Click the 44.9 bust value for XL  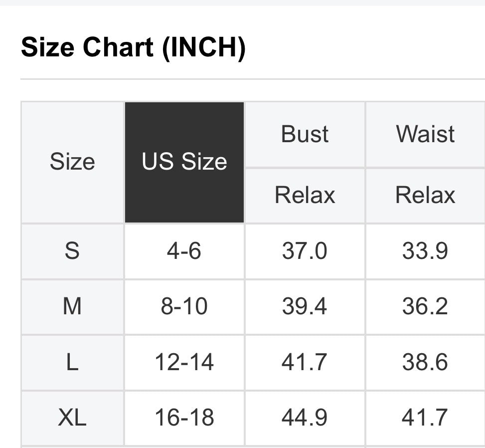coord(305,418)
